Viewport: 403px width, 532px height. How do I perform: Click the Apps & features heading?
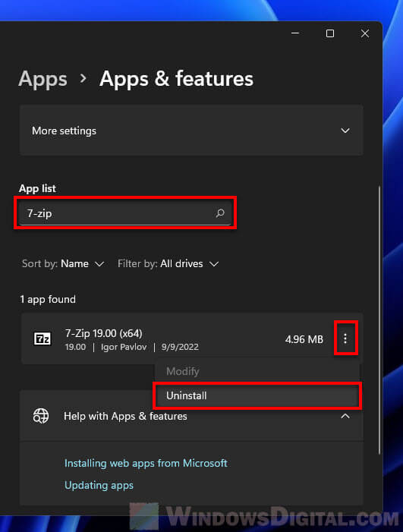click(176, 79)
